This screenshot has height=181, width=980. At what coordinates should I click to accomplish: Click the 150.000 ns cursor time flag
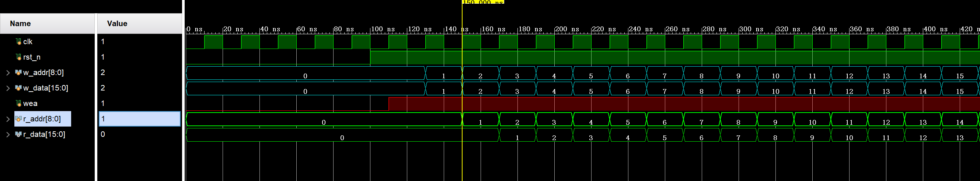[483, 2]
